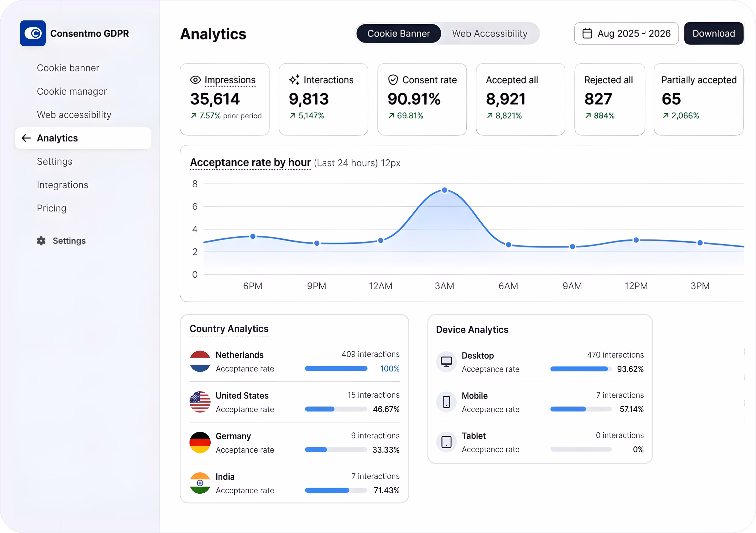Click the gear icon next to Settings
Viewport: 756px width, 533px height.
[41, 241]
